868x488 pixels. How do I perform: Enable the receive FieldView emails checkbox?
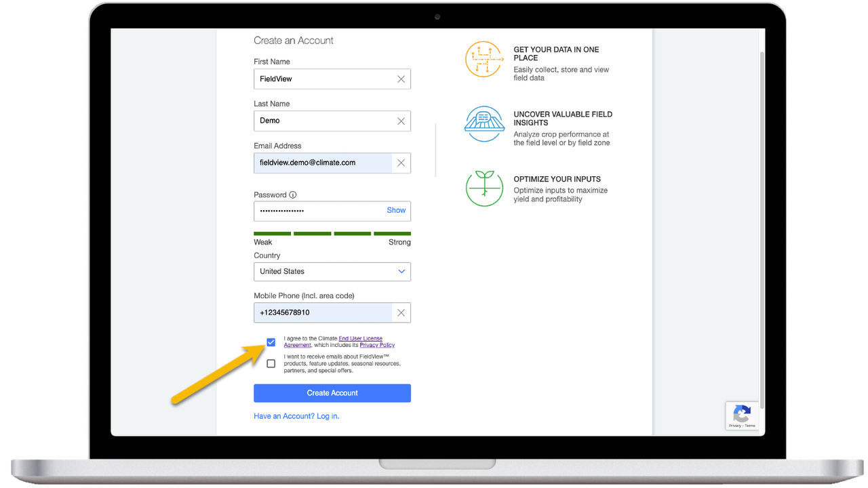[x=271, y=364]
